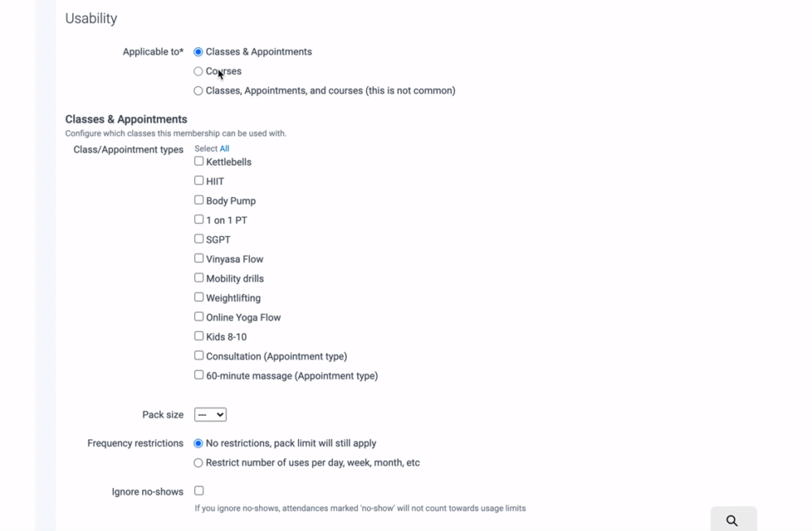Check the Mobility drills option
Screen dimensions: 812x531
[x=199, y=278]
